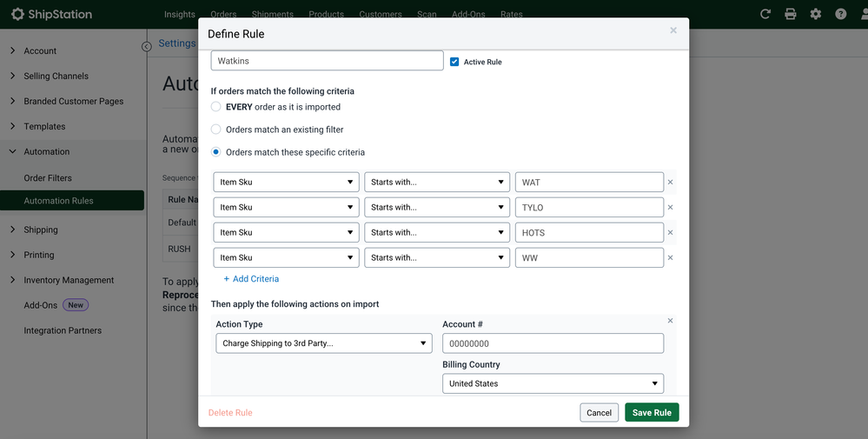Screen dimensions: 868x439
Task: Close the Define Rule dialog
Action: pos(673,30)
